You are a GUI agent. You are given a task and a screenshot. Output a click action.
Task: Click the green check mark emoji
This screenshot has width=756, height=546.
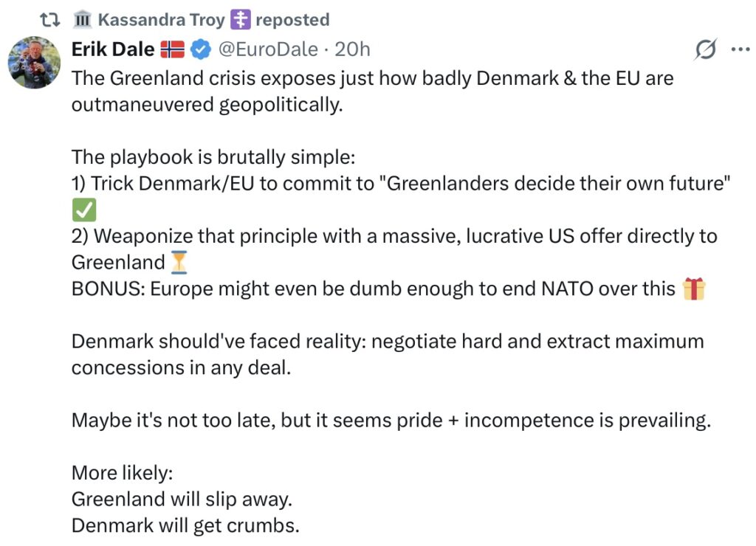tap(84, 210)
